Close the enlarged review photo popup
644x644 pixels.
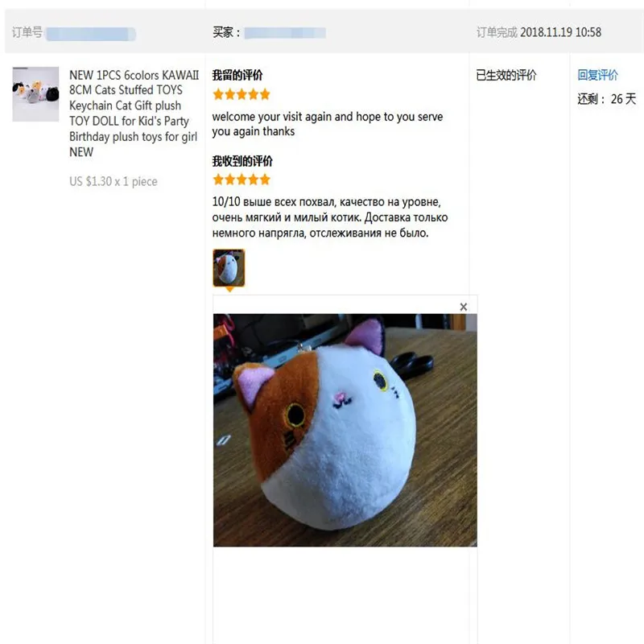(x=464, y=307)
